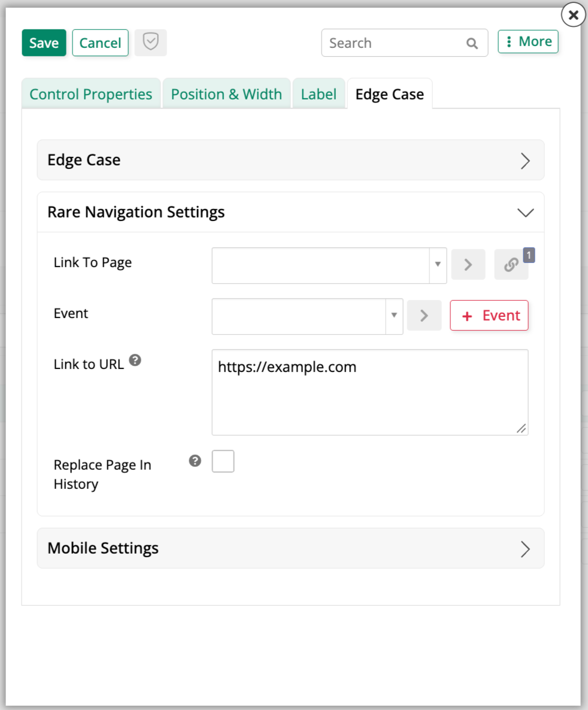Go to linked page arrow beside Link To Page
This screenshot has height=710, width=588.
tap(468, 264)
